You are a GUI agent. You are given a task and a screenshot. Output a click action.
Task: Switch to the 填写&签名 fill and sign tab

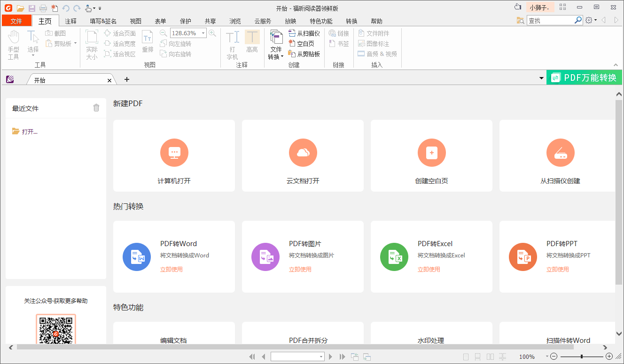pos(103,21)
